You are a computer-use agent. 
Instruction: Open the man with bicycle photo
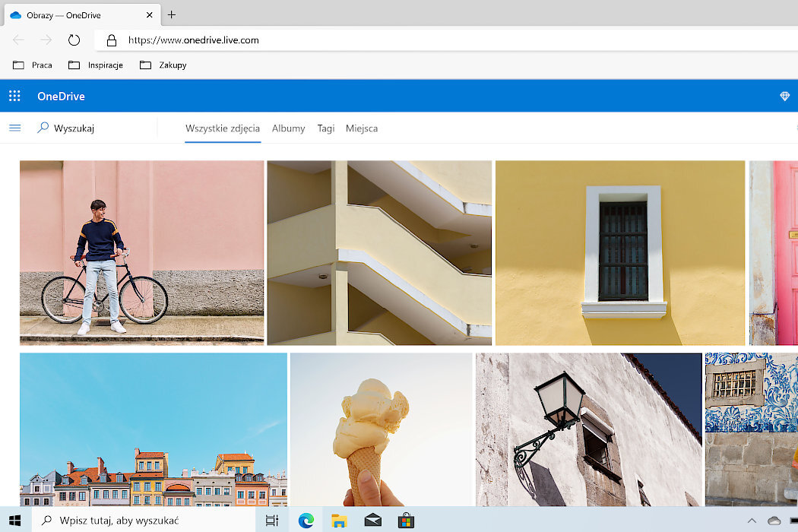coord(142,253)
